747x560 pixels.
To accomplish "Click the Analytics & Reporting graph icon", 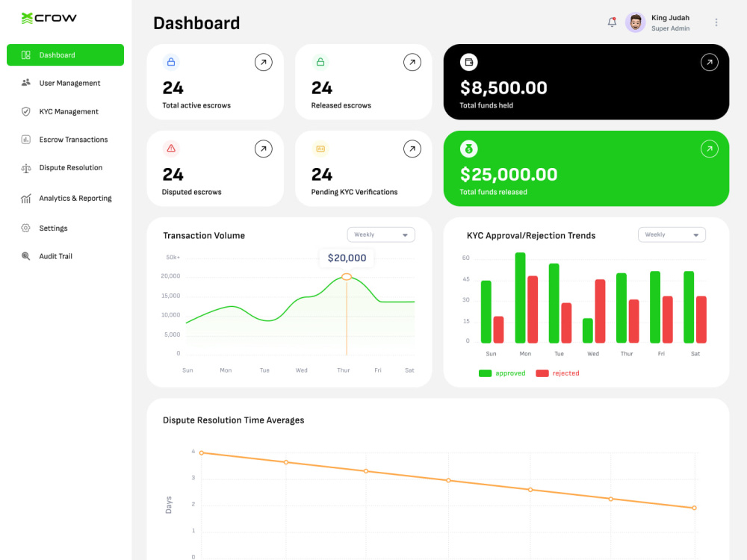I will tap(25, 198).
